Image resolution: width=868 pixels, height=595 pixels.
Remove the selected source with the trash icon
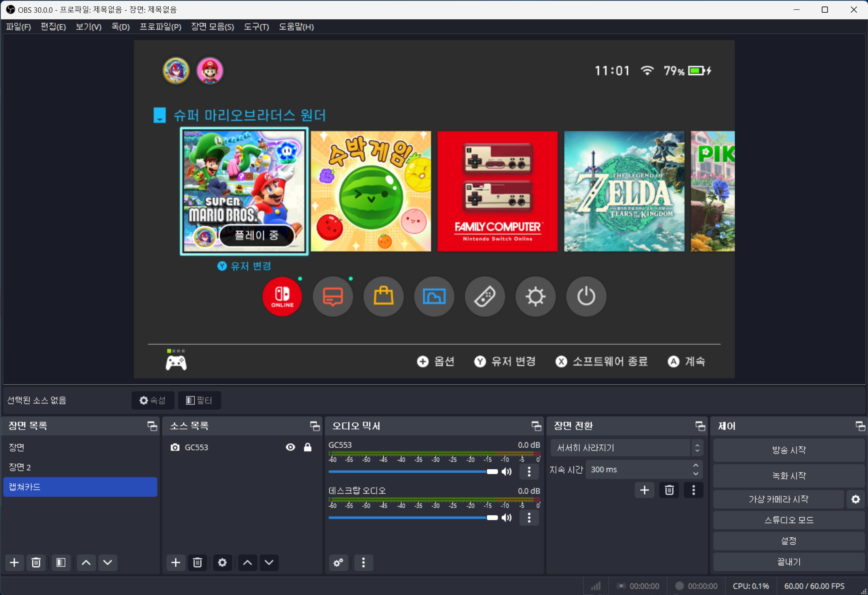point(198,563)
